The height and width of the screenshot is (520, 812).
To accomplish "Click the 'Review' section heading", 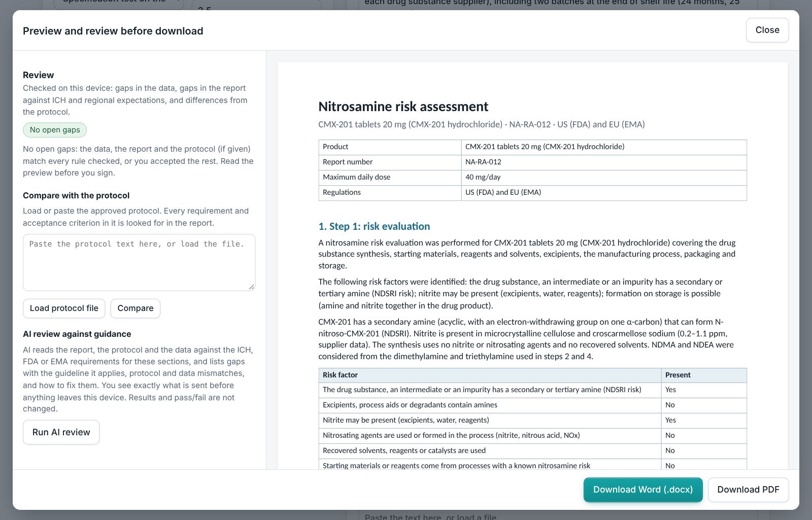I will tap(39, 75).
